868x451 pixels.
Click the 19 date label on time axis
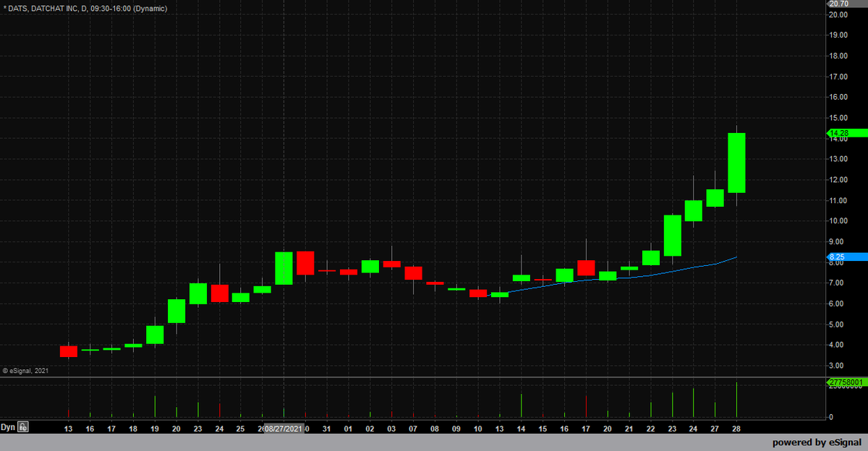pos(154,429)
